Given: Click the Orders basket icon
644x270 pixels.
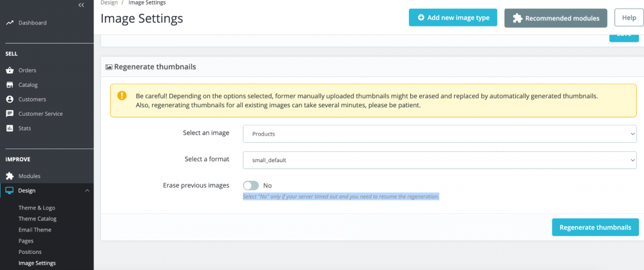Looking at the screenshot, I should point(10,71).
